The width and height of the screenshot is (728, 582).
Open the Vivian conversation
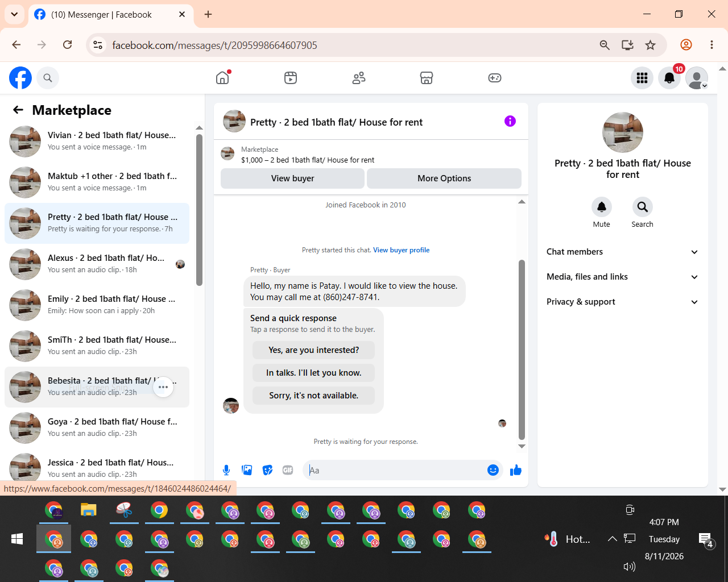(x=97, y=142)
